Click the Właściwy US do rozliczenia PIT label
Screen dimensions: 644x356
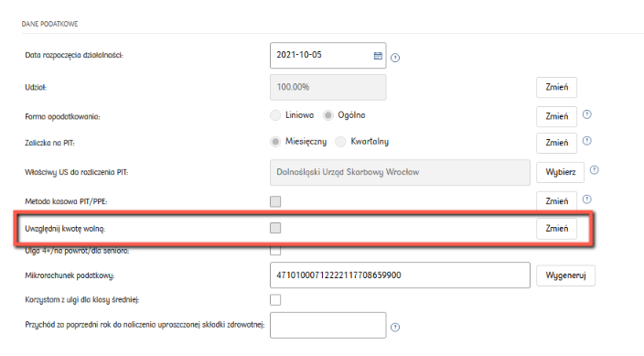tap(77, 172)
